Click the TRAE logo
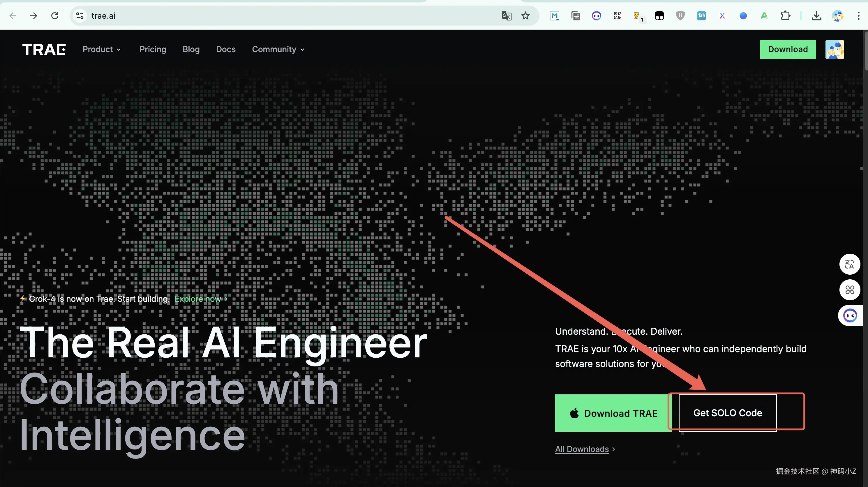The width and height of the screenshot is (868, 487). tap(44, 50)
